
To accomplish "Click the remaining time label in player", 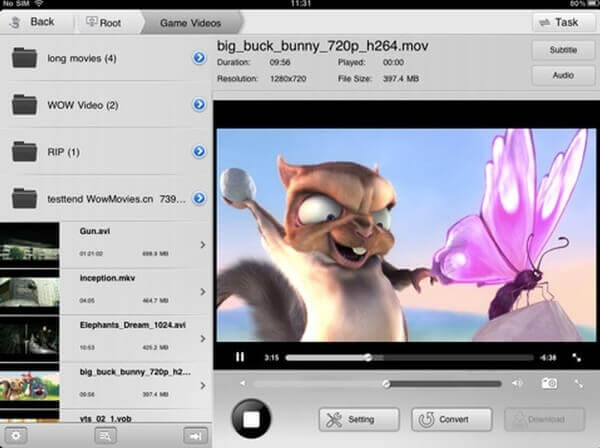I will click(548, 358).
